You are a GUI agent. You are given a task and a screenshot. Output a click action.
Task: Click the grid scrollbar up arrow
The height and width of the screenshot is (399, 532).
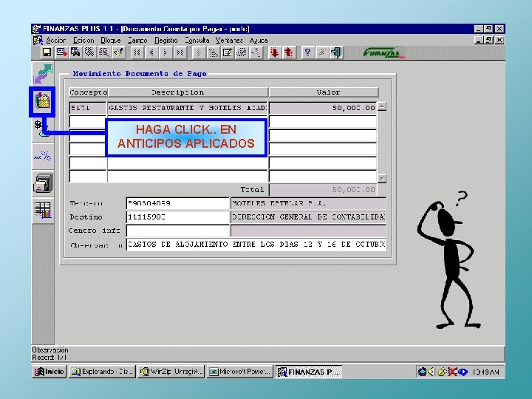(x=382, y=106)
